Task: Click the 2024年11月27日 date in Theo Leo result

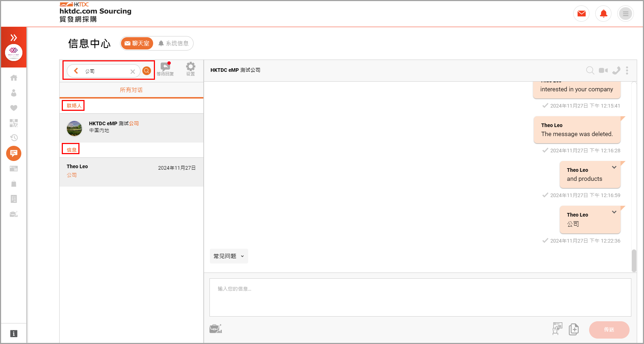Action: pyautogui.click(x=177, y=168)
